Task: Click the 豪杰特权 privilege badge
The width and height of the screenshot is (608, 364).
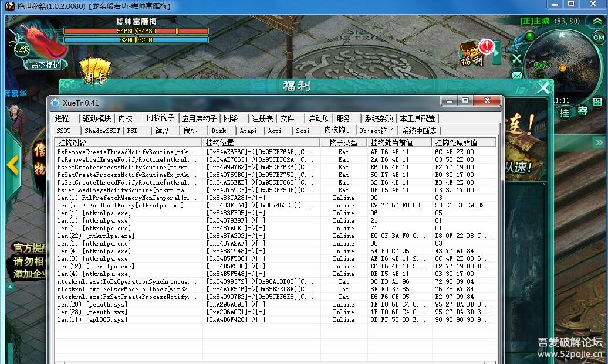Action: click(46, 64)
